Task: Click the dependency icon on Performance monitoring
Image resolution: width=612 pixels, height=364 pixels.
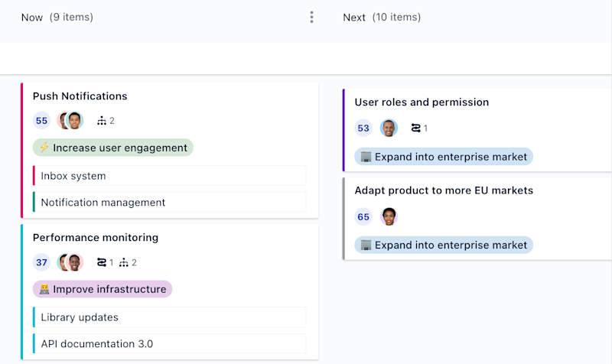Action: [102, 263]
